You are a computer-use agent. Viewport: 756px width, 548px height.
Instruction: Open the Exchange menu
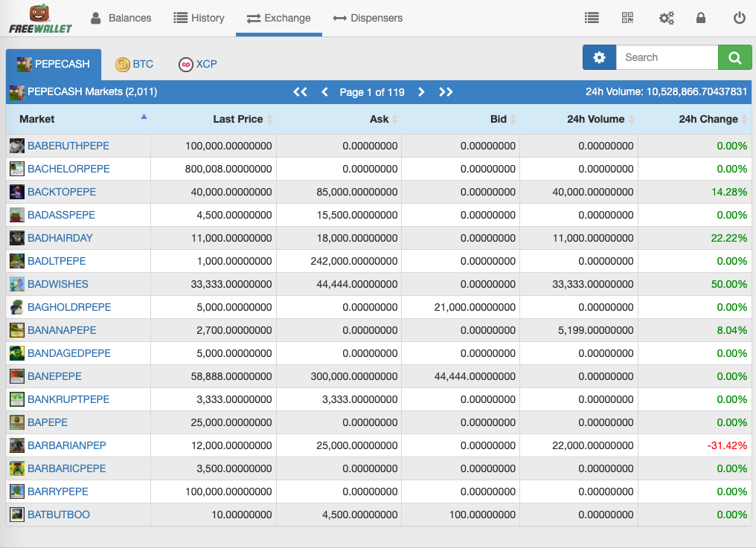pos(279,18)
